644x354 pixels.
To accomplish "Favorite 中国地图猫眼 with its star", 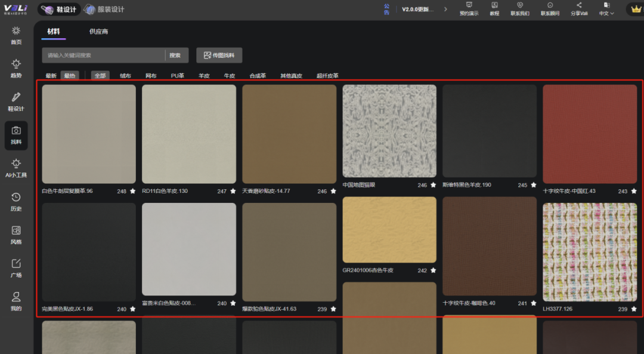I will pos(434,185).
